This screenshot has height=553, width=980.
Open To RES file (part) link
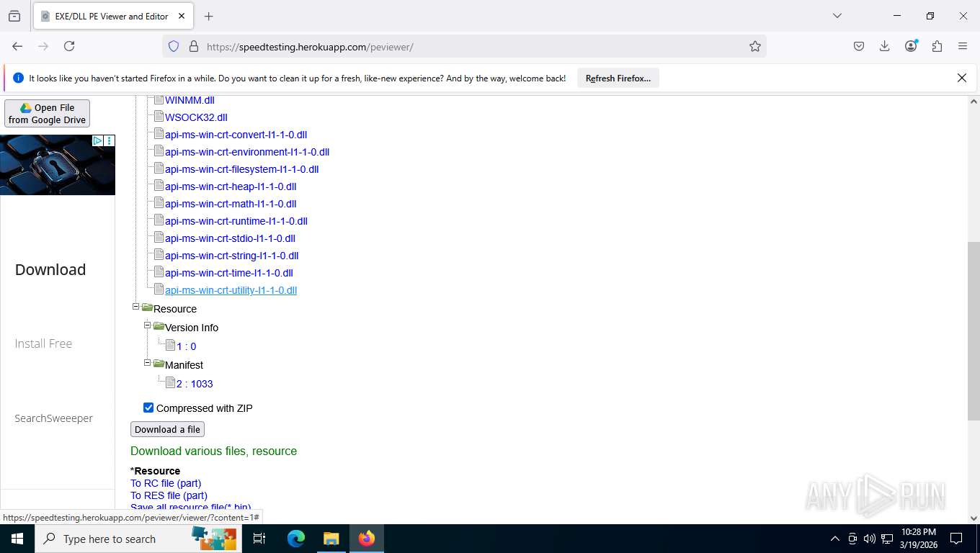169,495
